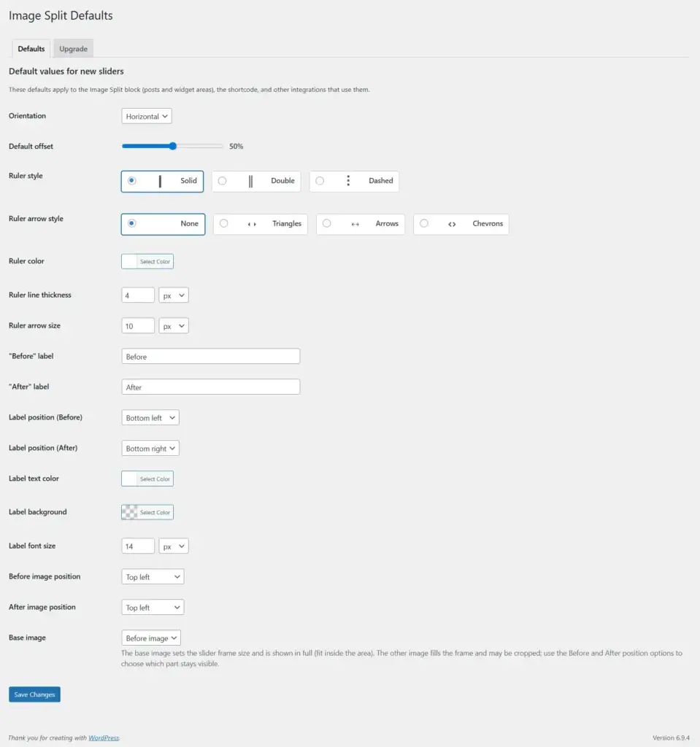700x747 pixels.
Task: Switch to the Upgrade tab
Action: [73, 49]
